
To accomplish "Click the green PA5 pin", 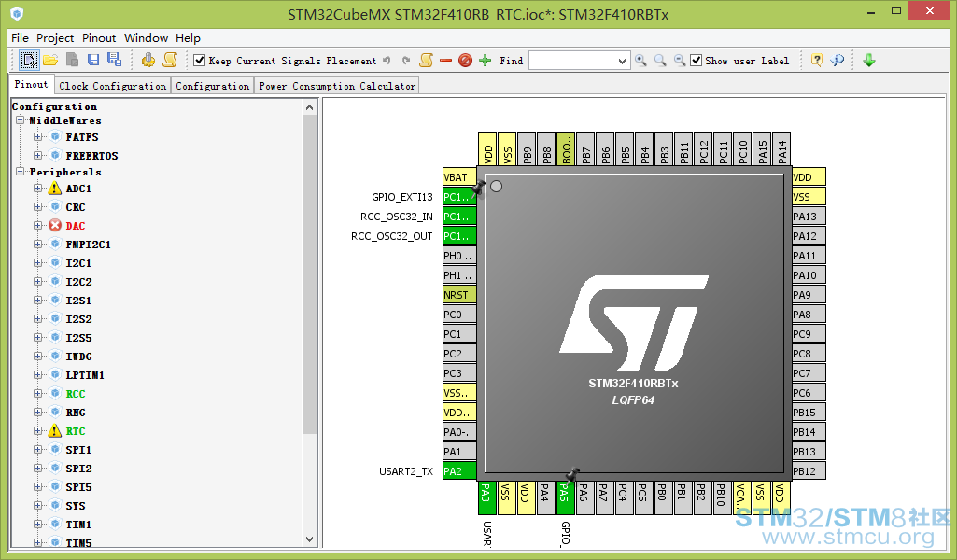I will pos(564,498).
